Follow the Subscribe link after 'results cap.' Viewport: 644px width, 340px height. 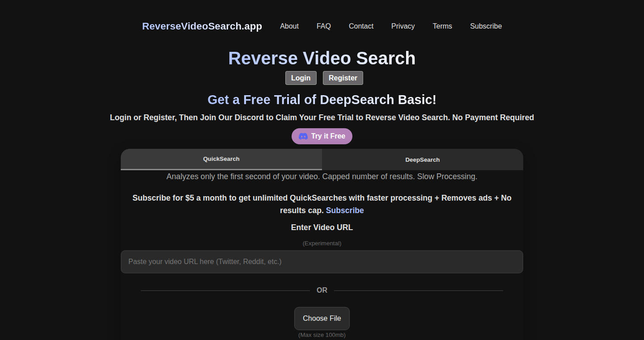[345, 210]
